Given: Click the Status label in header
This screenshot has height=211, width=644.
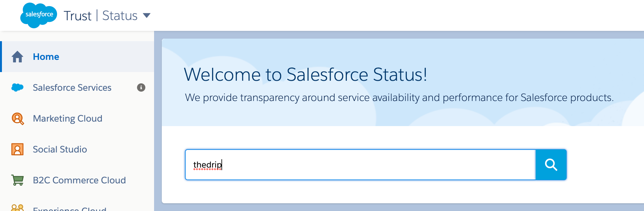Looking at the screenshot, I should coord(120,15).
